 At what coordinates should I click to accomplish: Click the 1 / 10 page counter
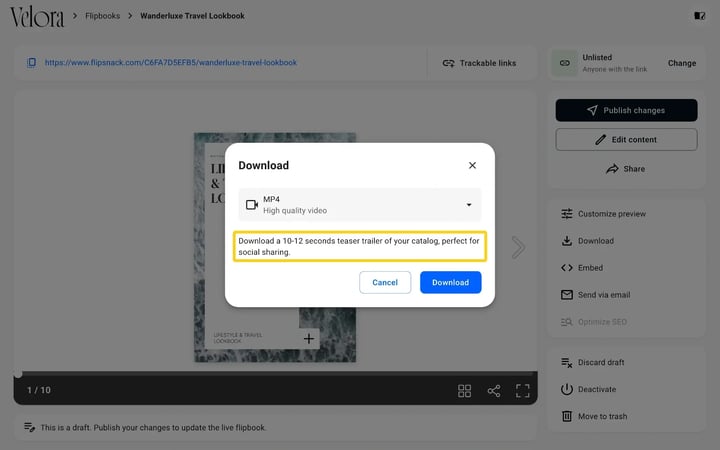(x=39, y=390)
